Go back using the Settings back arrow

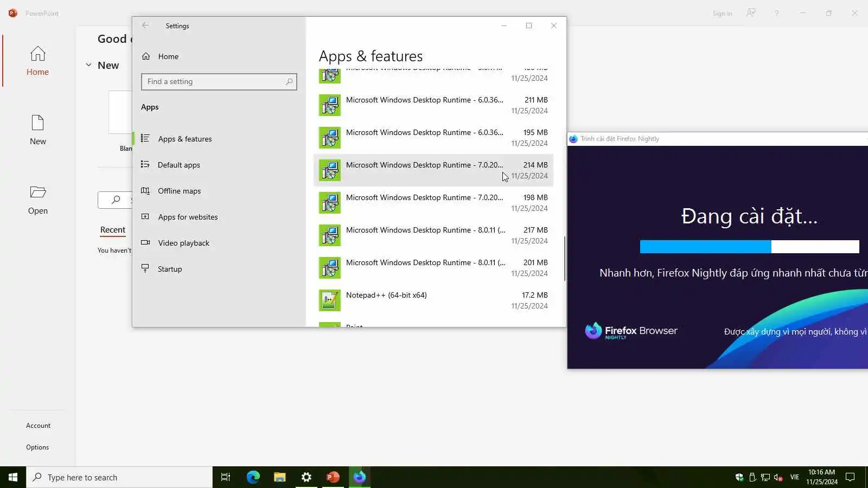point(145,25)
